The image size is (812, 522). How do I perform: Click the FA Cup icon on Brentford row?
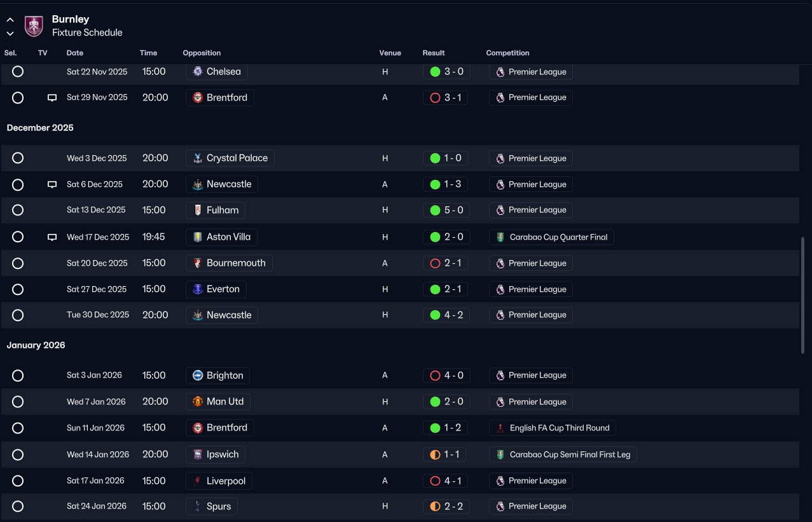pyautogui.click(x=500, y=428)
